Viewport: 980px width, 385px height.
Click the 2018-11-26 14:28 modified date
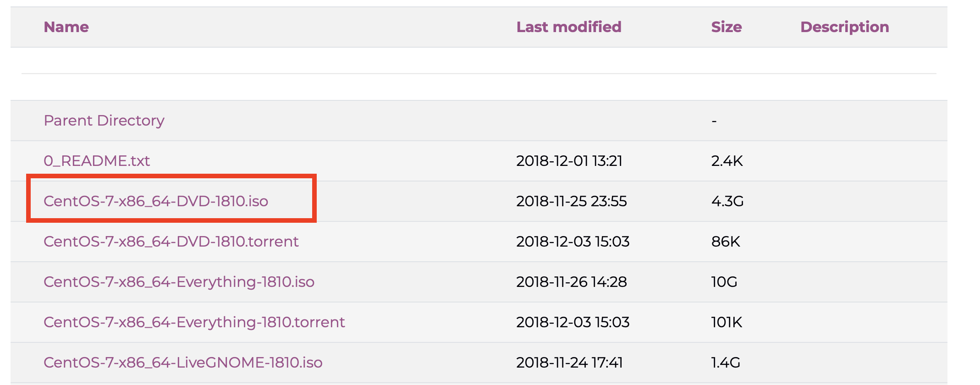pos(571,282)
